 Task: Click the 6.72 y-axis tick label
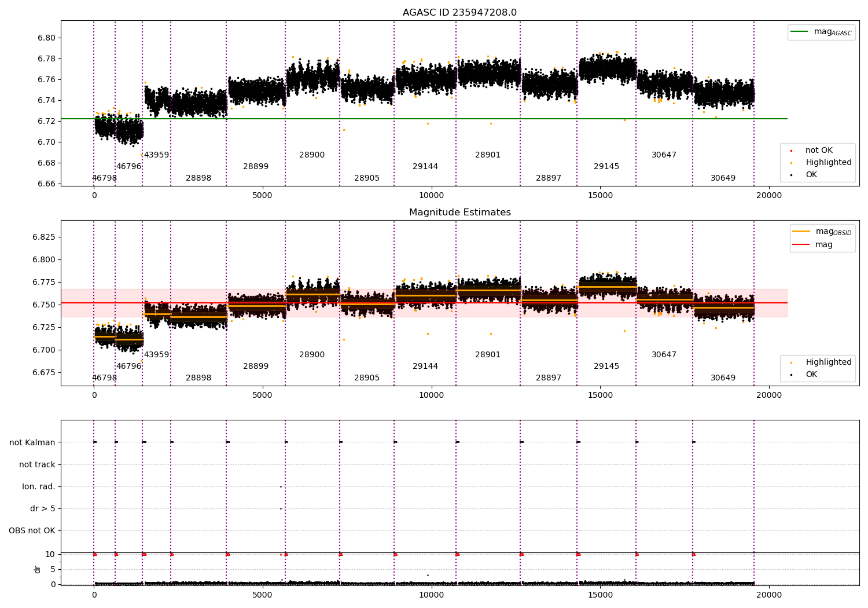click(x=46, y=122)
